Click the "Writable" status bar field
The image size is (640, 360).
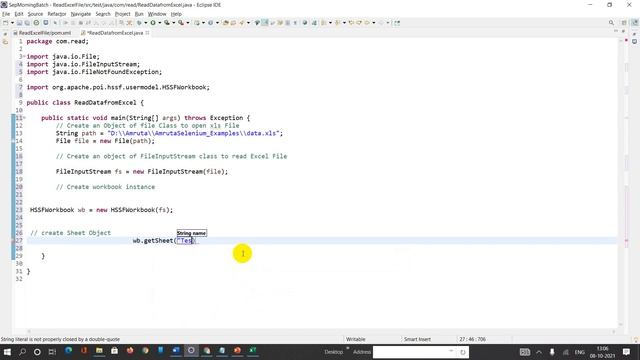pos(356,339)
